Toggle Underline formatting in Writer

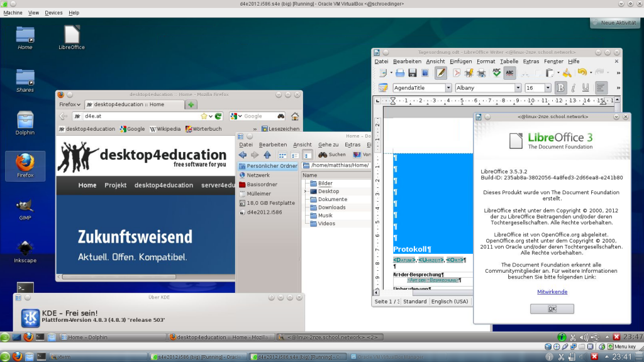[x=586, y=88]
